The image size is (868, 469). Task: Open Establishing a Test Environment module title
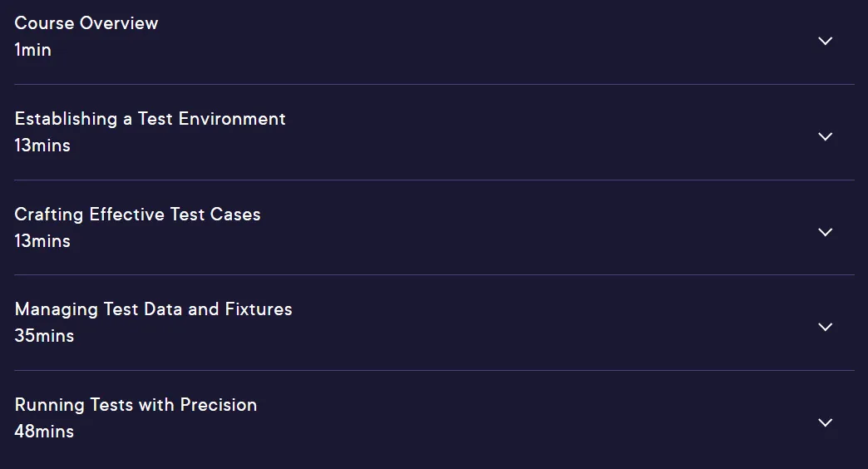[150, 119]
